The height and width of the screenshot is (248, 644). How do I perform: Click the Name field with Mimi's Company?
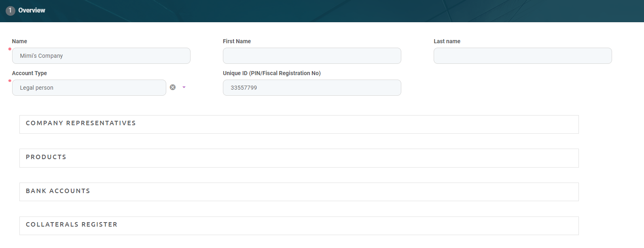pos(101,56)
